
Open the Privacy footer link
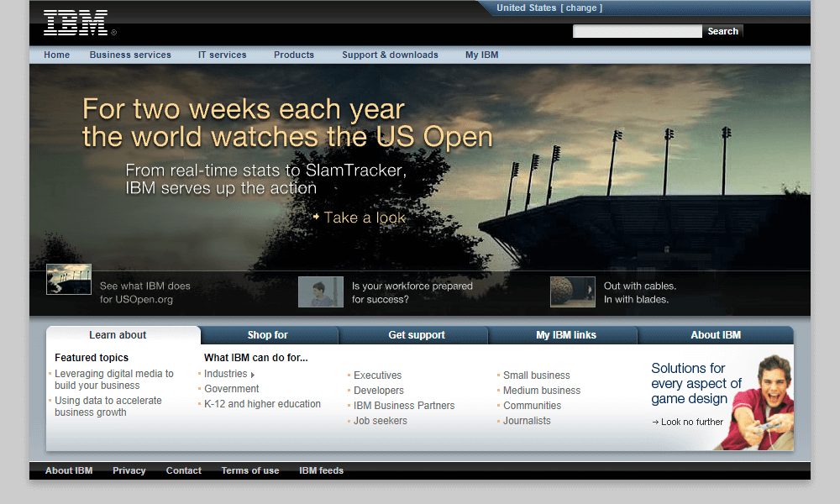129,470
